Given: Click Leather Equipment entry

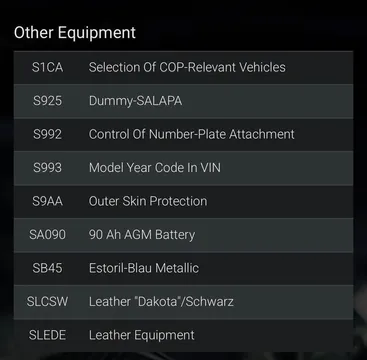Looking at the screenshot, I should [142, 335].
